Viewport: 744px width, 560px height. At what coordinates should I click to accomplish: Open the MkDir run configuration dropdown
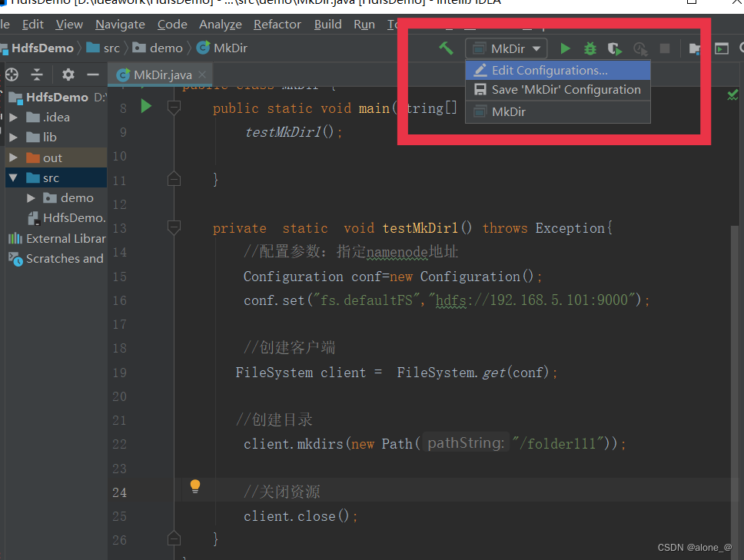[x=507, y=48]
